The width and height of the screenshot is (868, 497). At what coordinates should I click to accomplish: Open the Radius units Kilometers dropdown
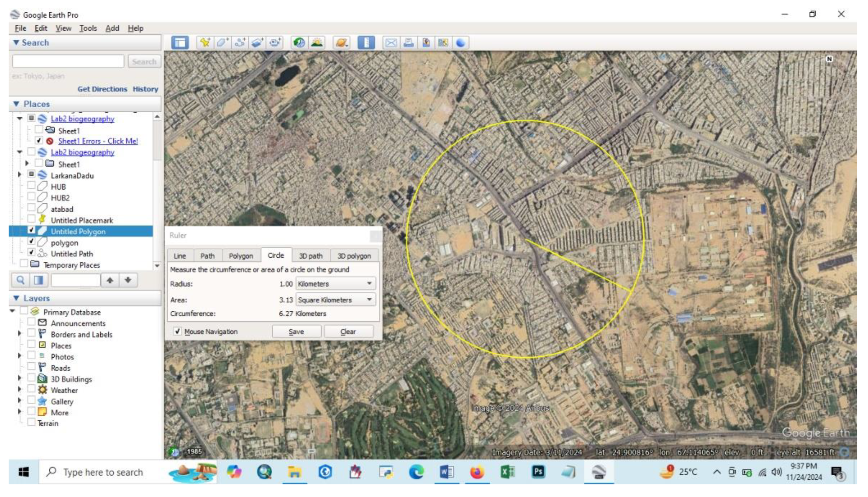coord(335,284)
